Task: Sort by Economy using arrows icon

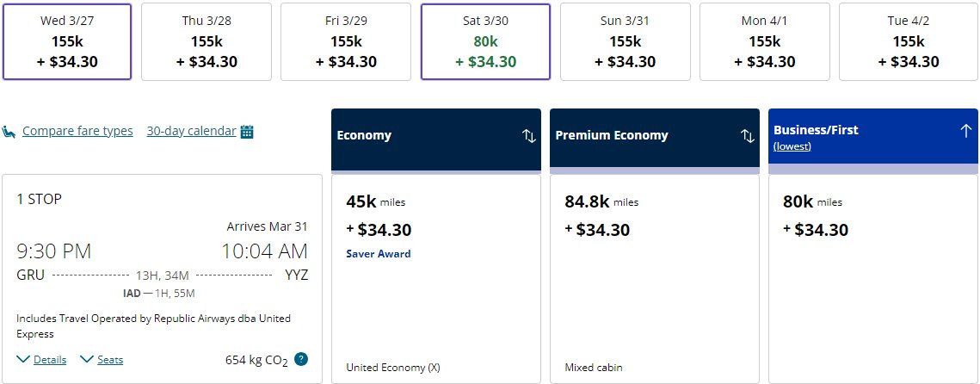Action: pos(529,136)
